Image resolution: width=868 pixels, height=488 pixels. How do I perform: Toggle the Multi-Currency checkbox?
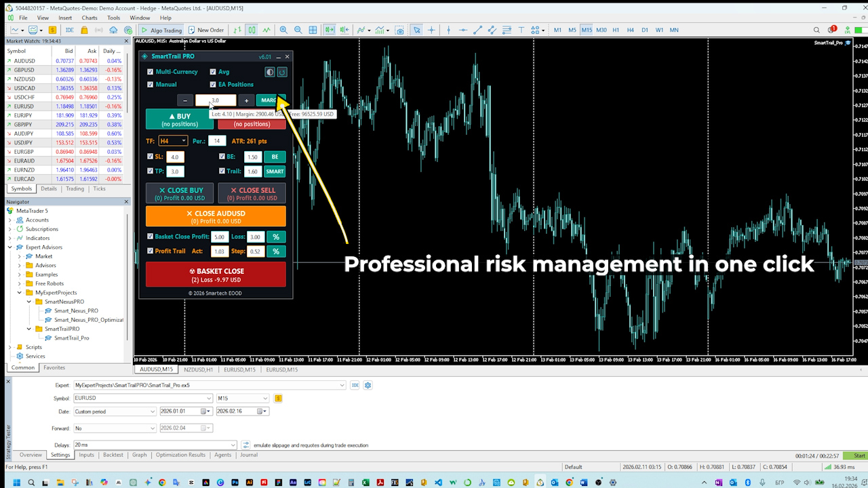(151, 72)
